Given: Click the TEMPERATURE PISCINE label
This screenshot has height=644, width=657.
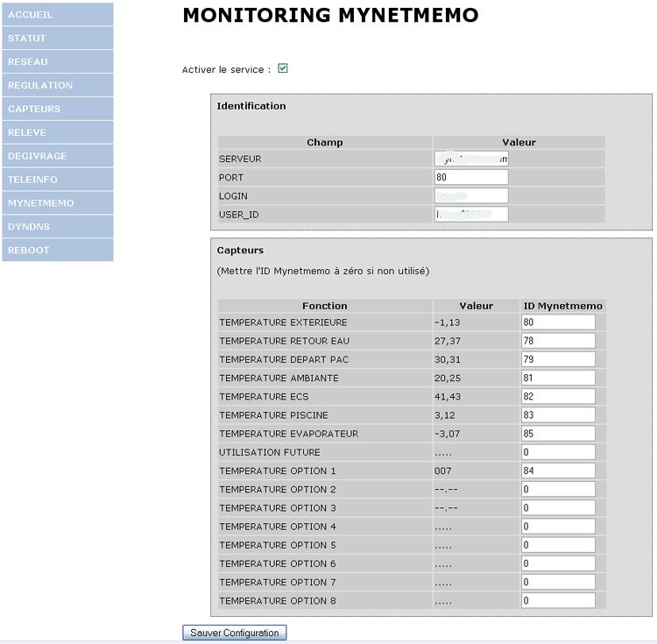Looking at the screenshot, I should pos(273,415).
